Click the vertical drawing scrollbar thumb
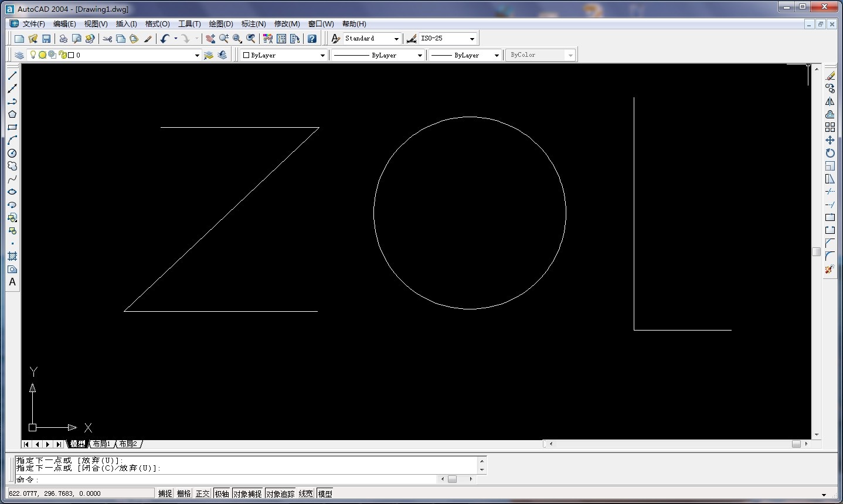Viewport: 843px width, 504px height. click(816, 252)
